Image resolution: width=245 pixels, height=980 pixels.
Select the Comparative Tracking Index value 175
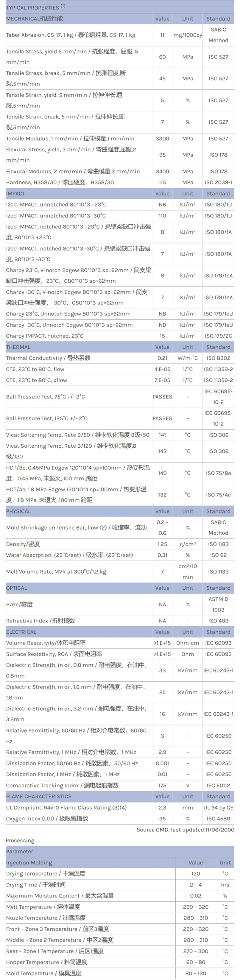coord(162,785)
